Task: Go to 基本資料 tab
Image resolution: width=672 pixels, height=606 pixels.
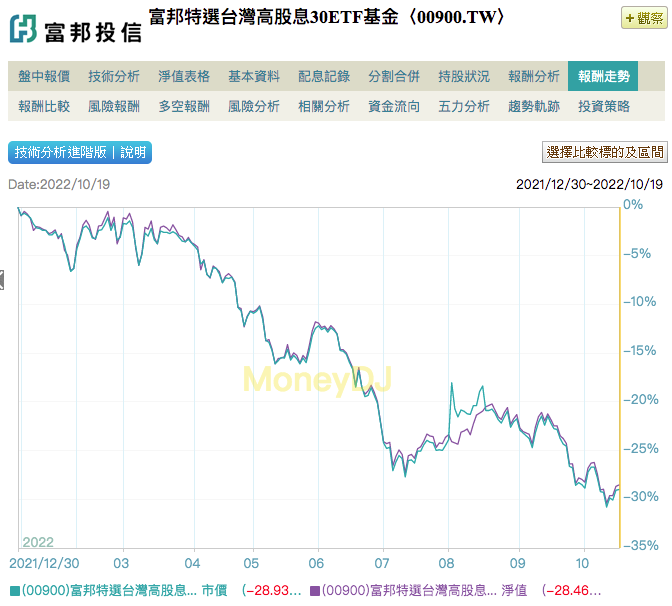Action: tap(254, 76)
